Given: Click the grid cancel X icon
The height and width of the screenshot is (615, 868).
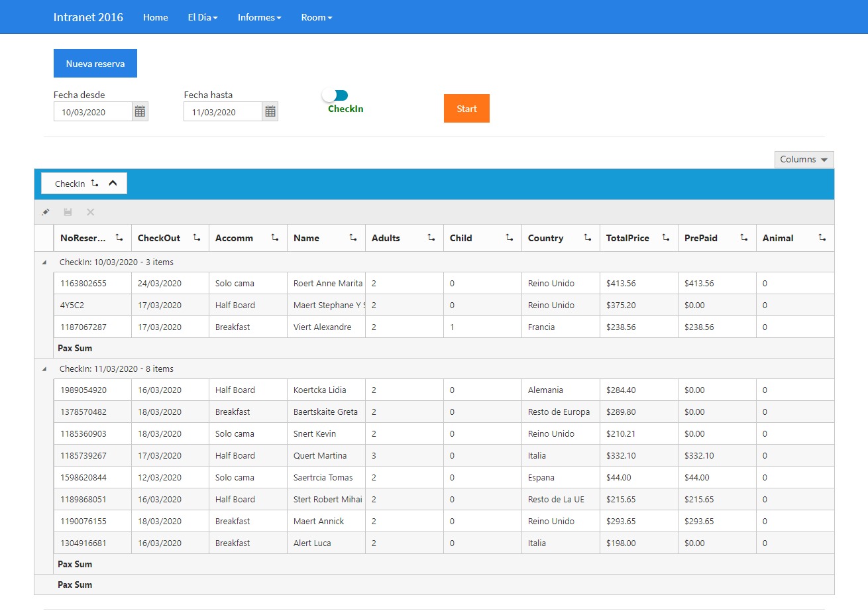Looking at the screenshot, I should (x=91, y=212).
